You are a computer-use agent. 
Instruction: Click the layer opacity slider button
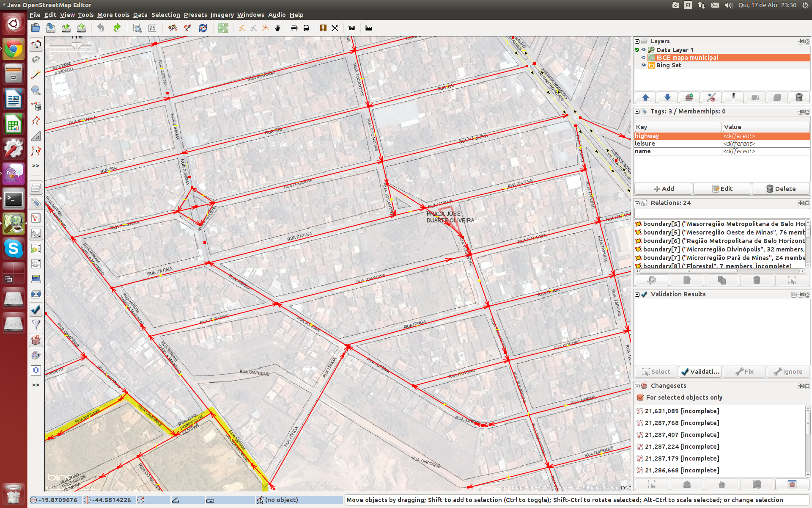click(733, 97)
